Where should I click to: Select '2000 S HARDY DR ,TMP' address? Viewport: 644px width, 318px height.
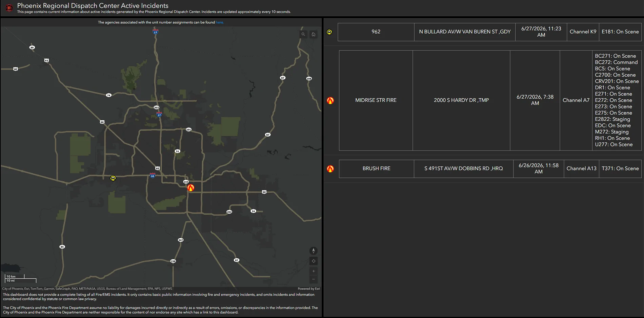point(461,100)
